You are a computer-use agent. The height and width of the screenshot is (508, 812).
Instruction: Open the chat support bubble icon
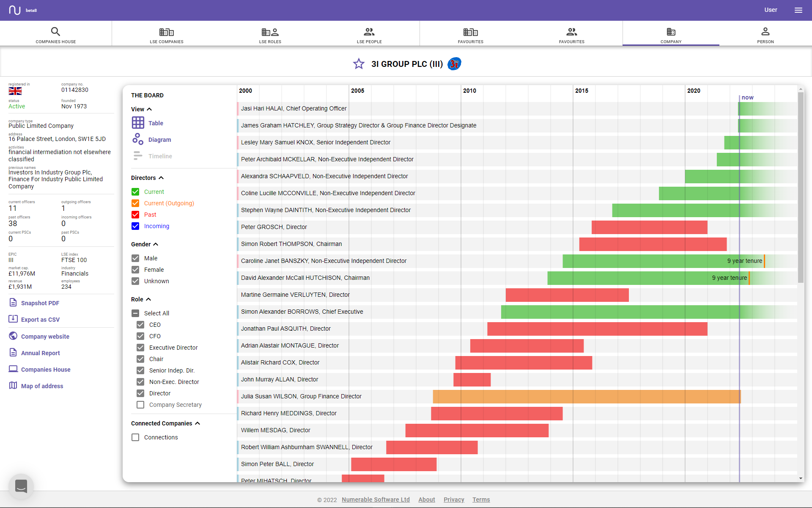[21, 486]
